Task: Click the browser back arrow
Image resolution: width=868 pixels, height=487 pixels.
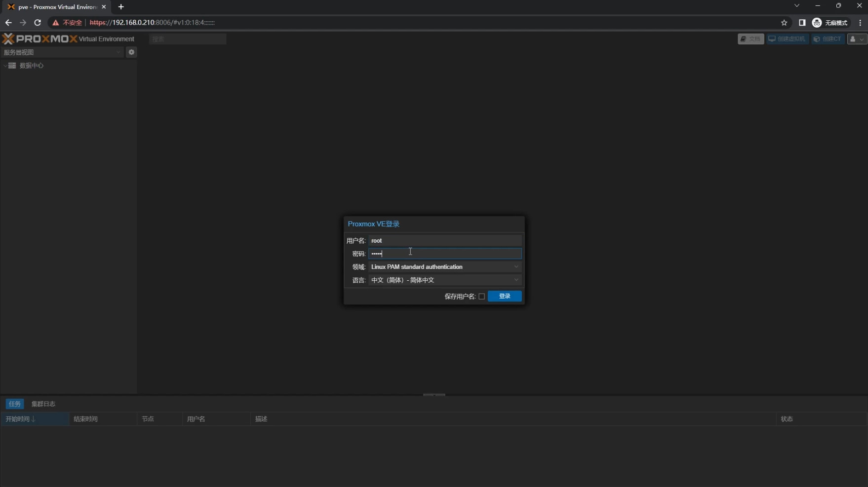Action: tap(8, 23)
